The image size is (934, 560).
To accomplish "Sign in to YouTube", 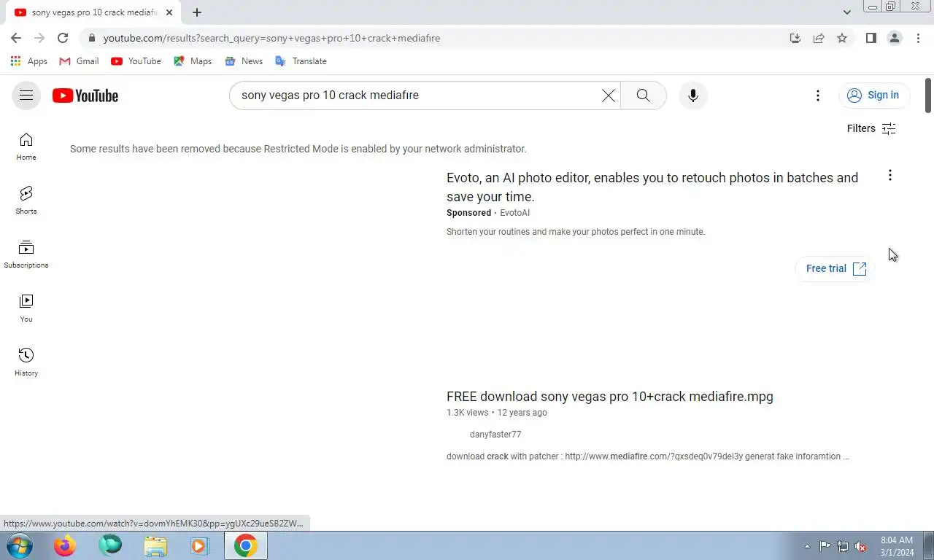I will pos(874,96).
